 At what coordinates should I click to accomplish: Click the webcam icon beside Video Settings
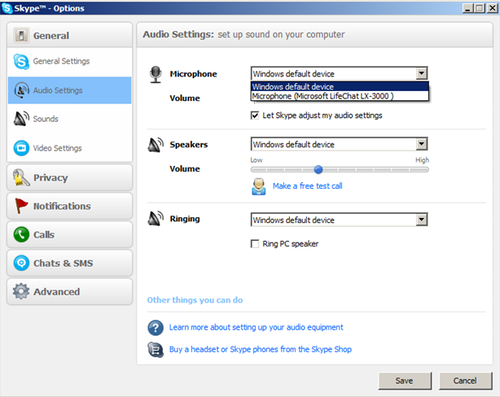pyautogui.click(x=21, y=148)
